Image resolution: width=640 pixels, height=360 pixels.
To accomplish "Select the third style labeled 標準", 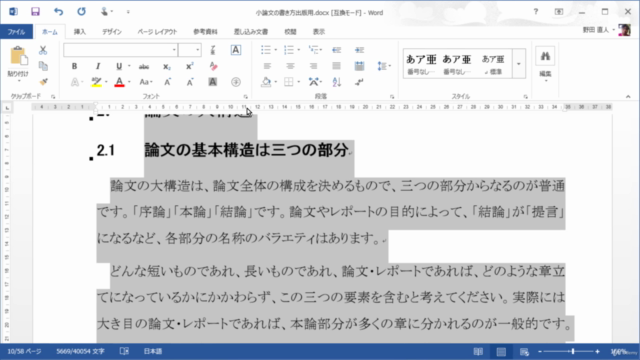I will point(493,64).
